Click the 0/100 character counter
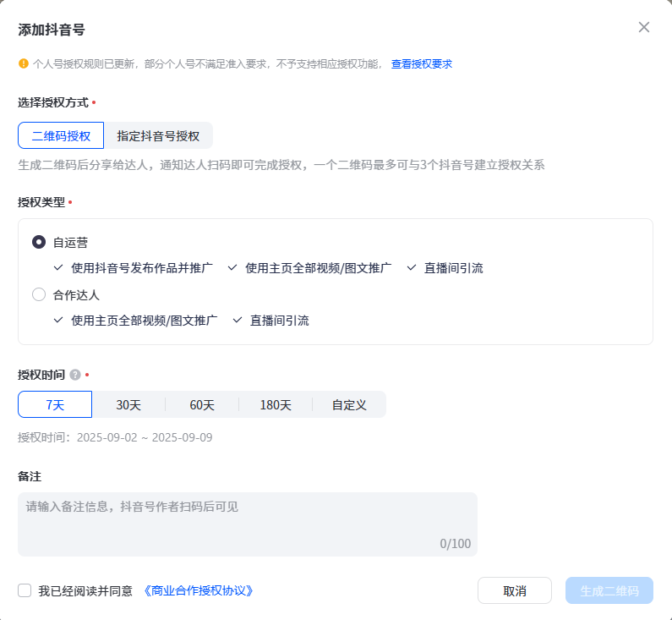 tap(455, 544)
